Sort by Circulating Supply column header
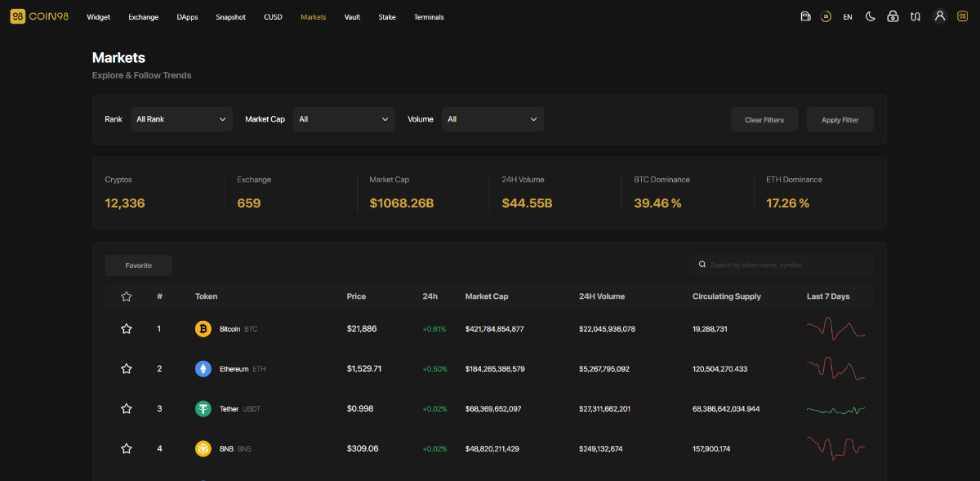Image resolution: width=980 pixels, height=481 pixels. point(727,296)
